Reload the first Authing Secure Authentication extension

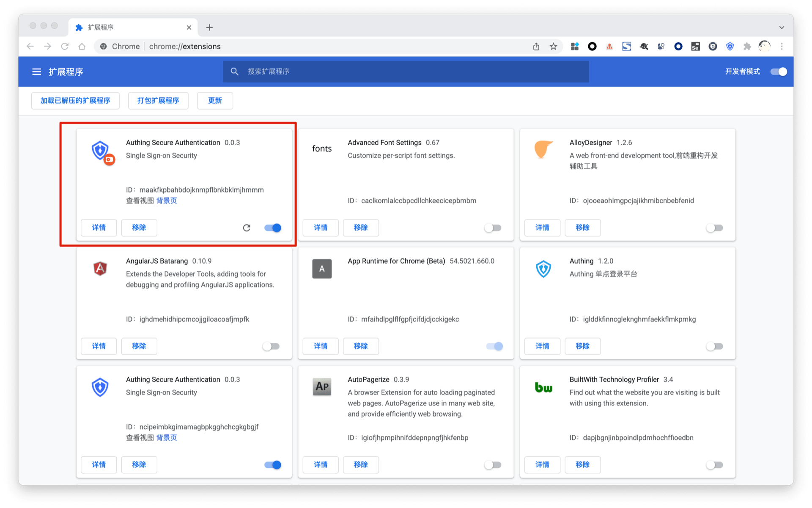pyautogui.click(x=247, y=228)
